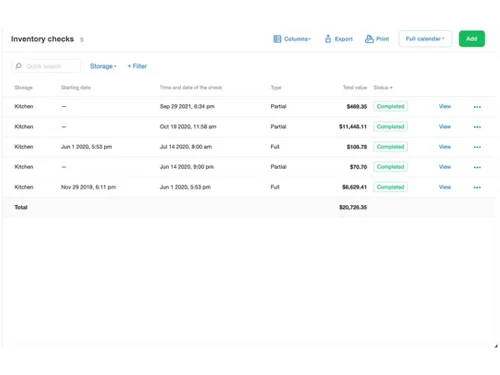Click the Total row label
The width and height of the screenshot is (500, 375).
[21, 207]
